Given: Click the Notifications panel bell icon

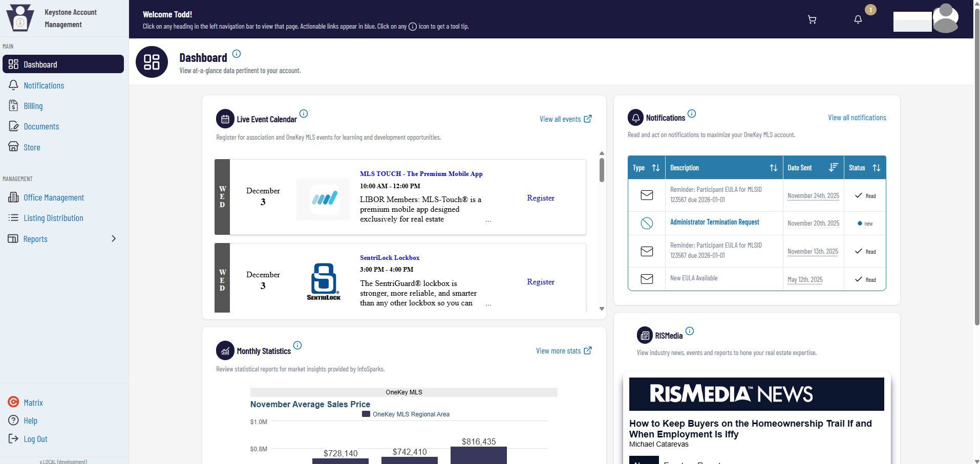Looking at the screenshot, I should click(x=636, y=118).
